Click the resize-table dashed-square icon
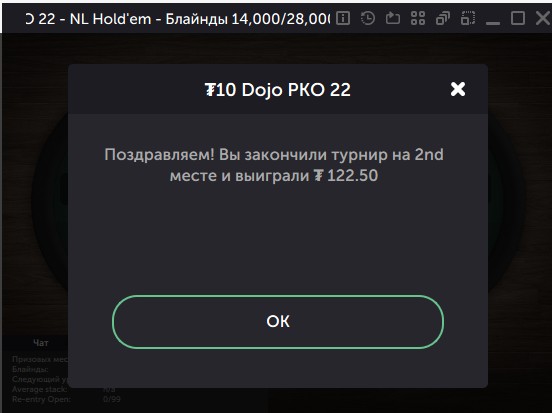 468,18
